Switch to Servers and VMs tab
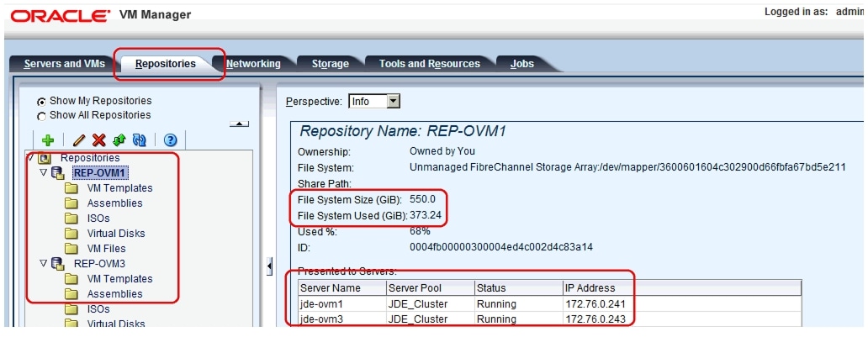 pyautogui.click(x=64, y=64)
